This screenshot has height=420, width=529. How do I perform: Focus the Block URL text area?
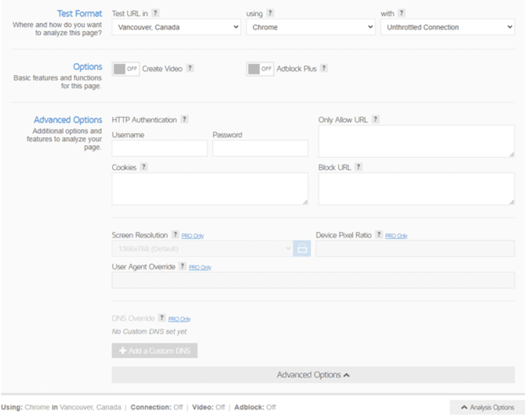pyautogui.click(x=417, y=189)
